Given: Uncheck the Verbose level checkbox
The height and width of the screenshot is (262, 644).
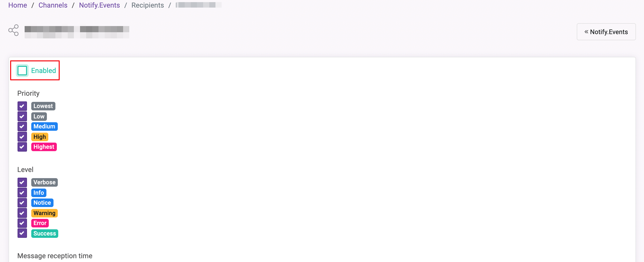Looking at the screenshot, I should [x=22, y=182].
